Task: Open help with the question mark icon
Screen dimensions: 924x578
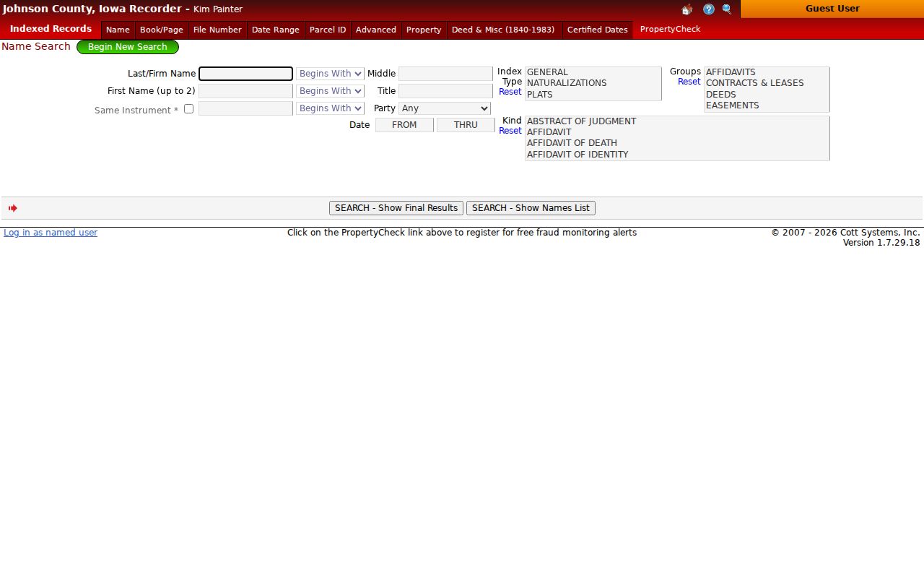Action: click(x=709, y=9)
